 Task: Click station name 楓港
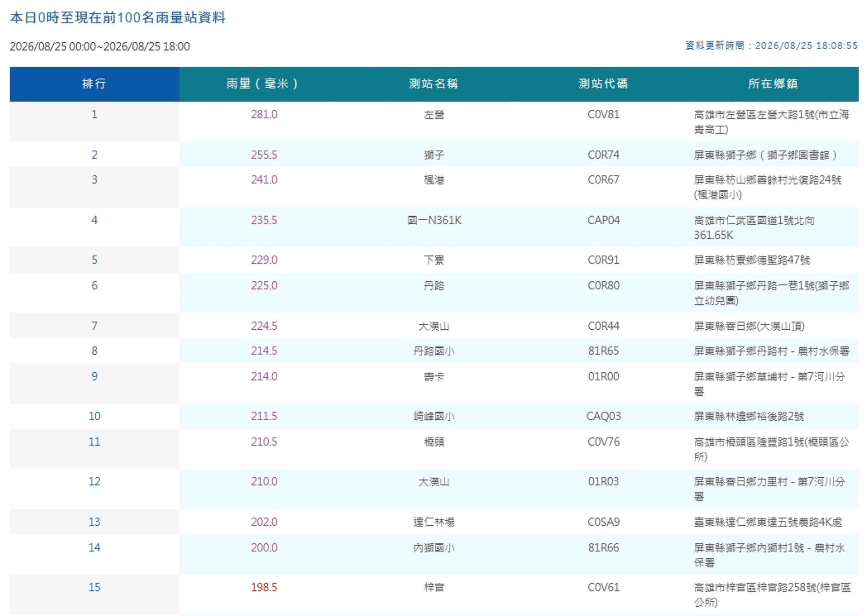tap(434, 180)
